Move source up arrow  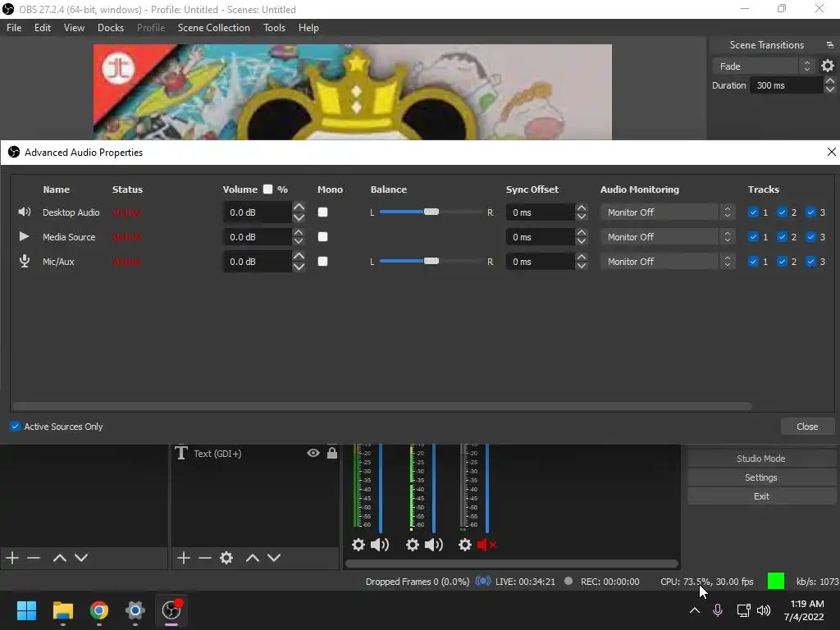pos(253,558)
